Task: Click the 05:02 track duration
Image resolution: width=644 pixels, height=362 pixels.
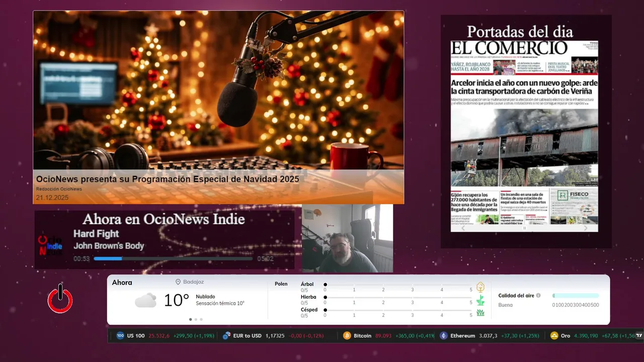Action: pyautogui.click(x=265, y=259)
